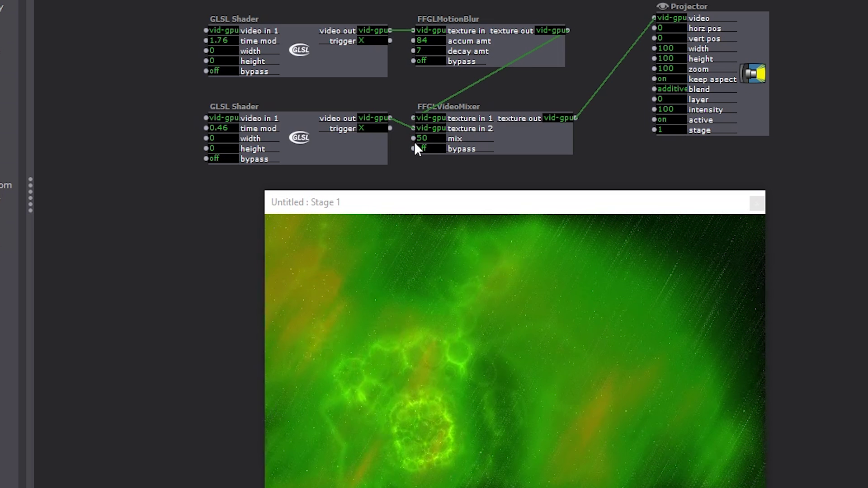The image size is (868, 488).
Task: Click the Untitled : Stage 1 title bar
Action: 497,202
